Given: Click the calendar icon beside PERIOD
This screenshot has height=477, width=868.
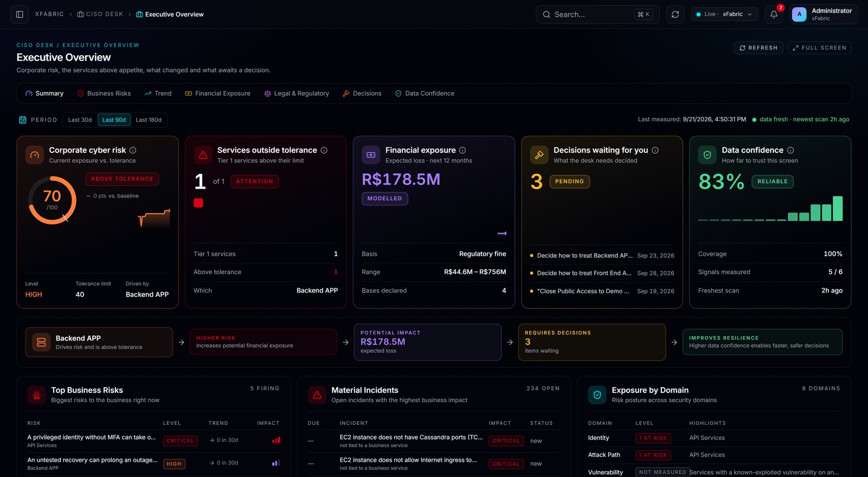Looking at the screenshot, I should point(23,120).
